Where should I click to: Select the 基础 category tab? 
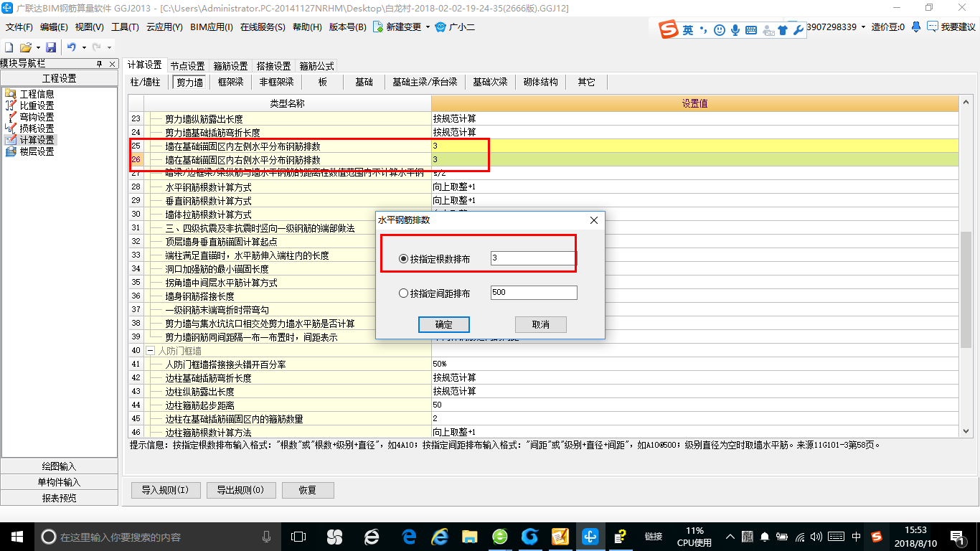coord(364,83)
